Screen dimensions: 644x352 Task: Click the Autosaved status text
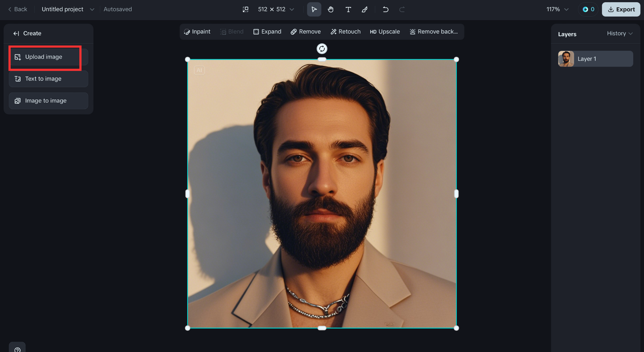click(x=118, y=9)
